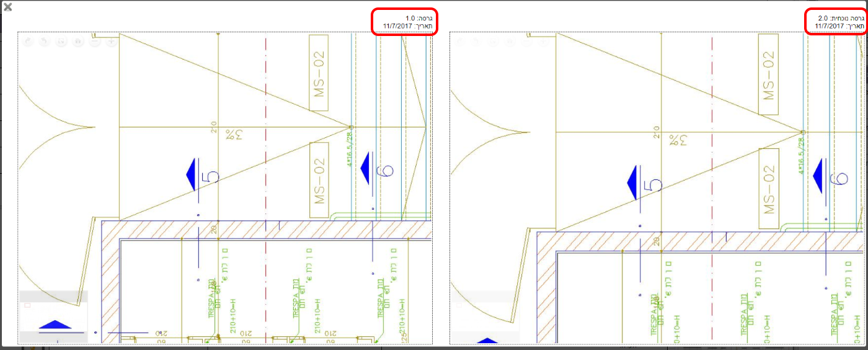This screenshot has width=868, height=350.
Task: Click the small red viewport box in left minimap
Action: [27, 305]
